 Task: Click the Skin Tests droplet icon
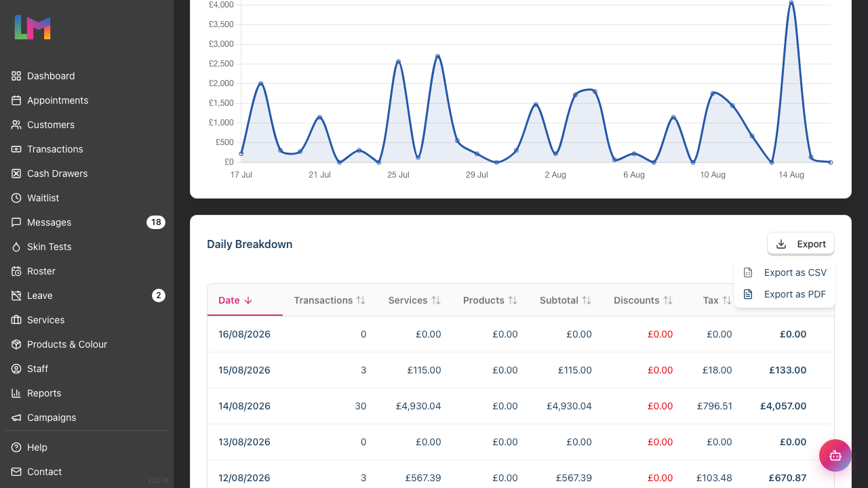(16, 247)
